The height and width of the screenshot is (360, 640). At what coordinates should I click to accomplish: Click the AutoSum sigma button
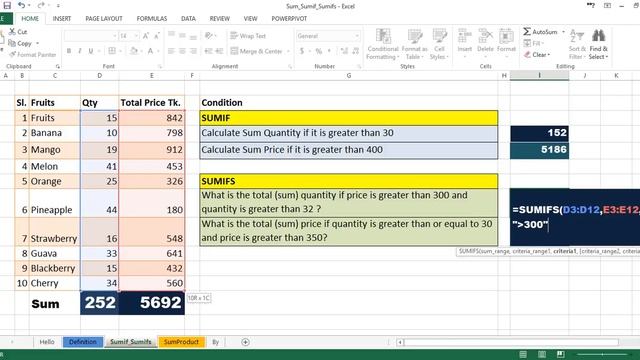tap(540, 31)
